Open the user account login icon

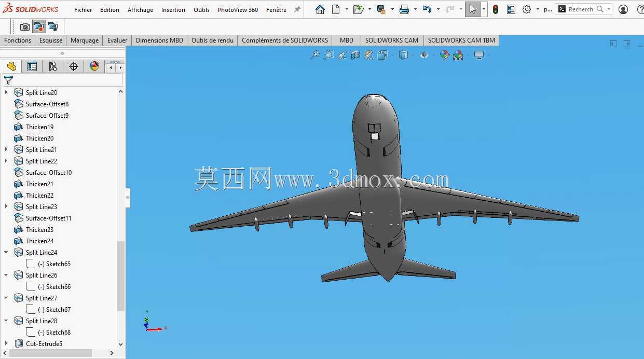623,9
